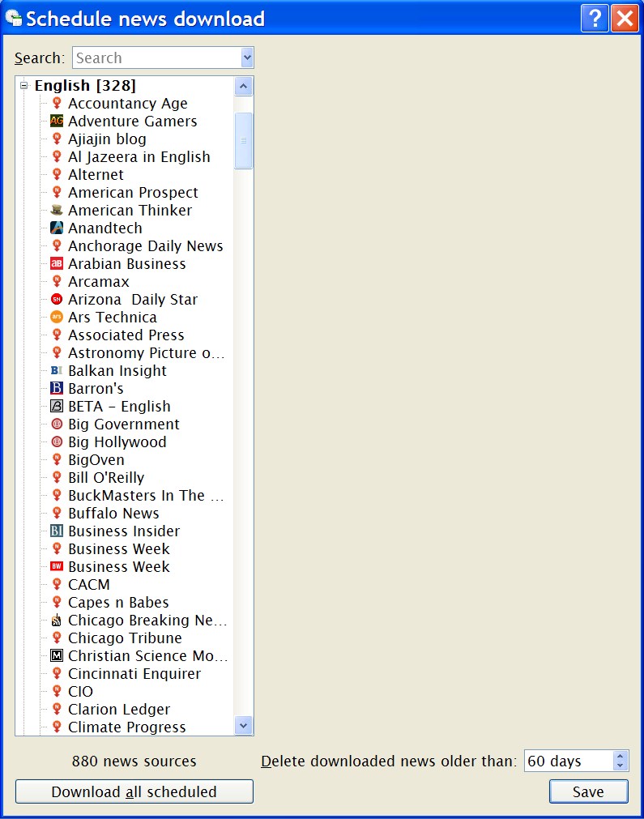644x819 pixels.
Task: Open the Search history dropdown arrow
Action: pyautogui.click(x=247, y=58)
